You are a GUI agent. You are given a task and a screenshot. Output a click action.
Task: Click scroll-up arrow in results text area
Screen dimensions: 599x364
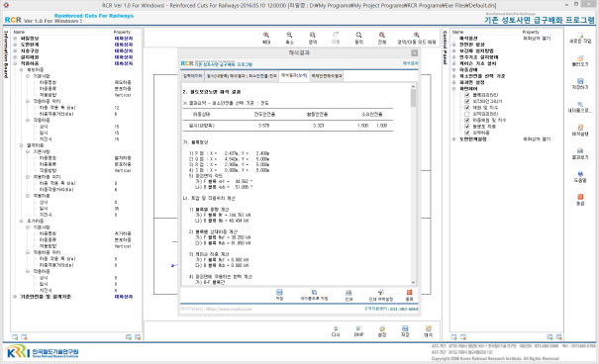pyautogui.click(x=413, y=86)
